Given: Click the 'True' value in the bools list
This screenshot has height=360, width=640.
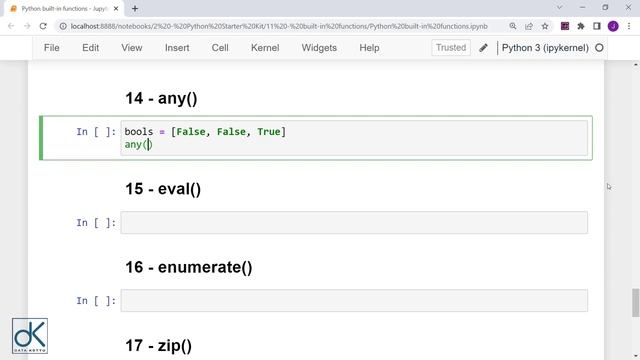Looking at the screenshot, I should (269, 132).
